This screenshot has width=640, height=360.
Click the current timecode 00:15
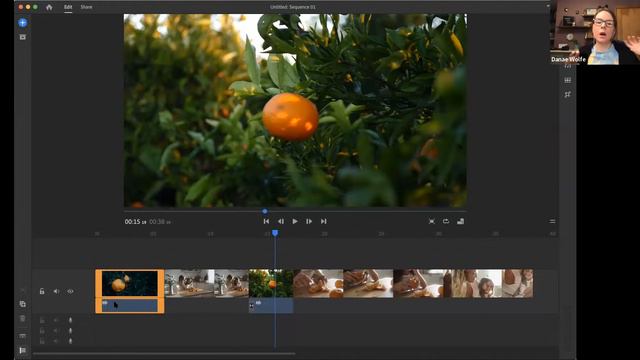(135, 222)
